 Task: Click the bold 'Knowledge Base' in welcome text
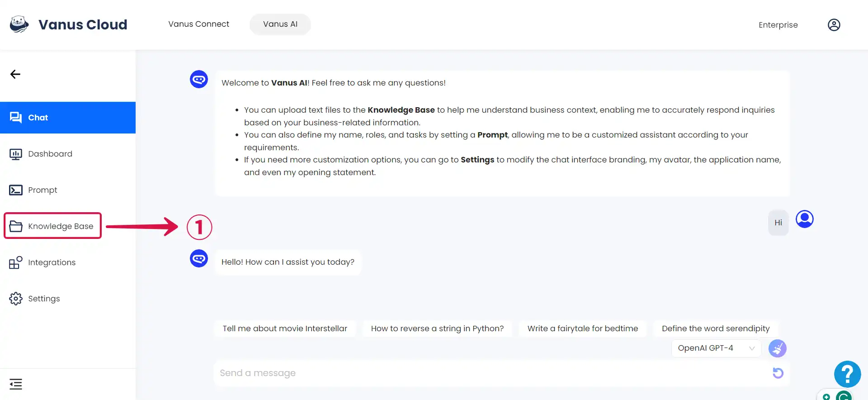click(x=401, y=110)
